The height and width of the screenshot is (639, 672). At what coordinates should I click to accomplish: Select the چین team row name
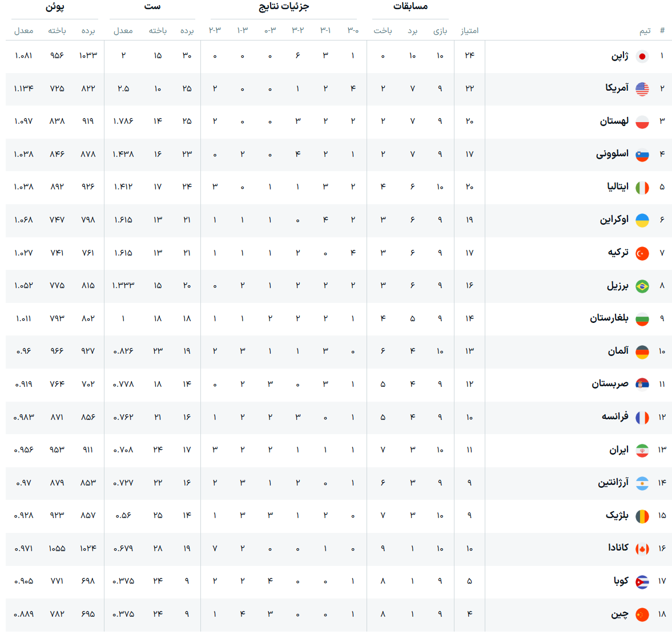(x=619, y=614)
